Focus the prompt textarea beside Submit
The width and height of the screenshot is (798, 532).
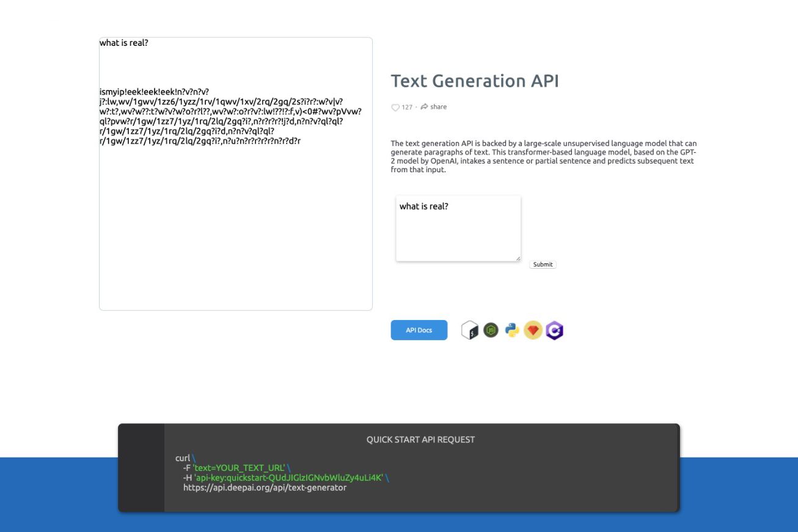(x=458, y=228)
